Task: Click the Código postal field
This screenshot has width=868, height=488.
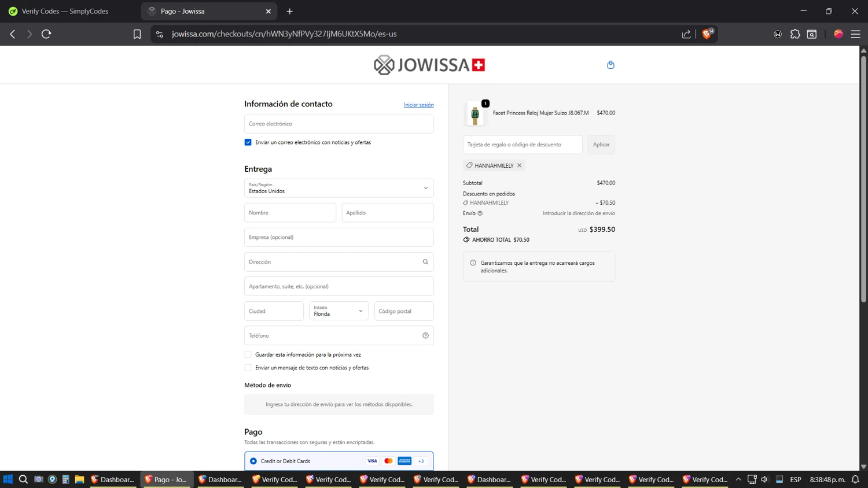Action: pyautogui.click(x=404, y=311)
